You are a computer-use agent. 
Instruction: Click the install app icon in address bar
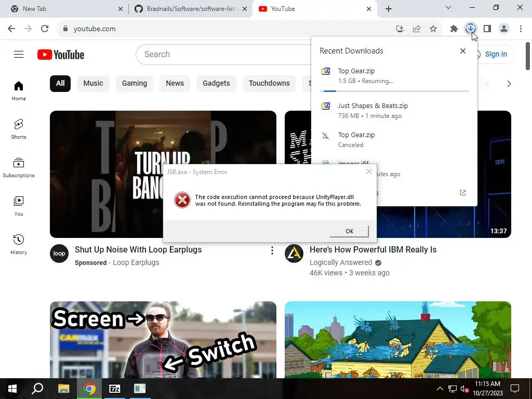(x=400, y=29)
